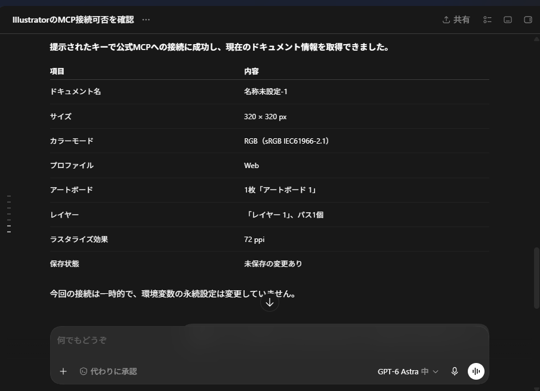Viewport: 540px width, 391px height.
Task: Click the アートボード row label
Action: (71, 190)
